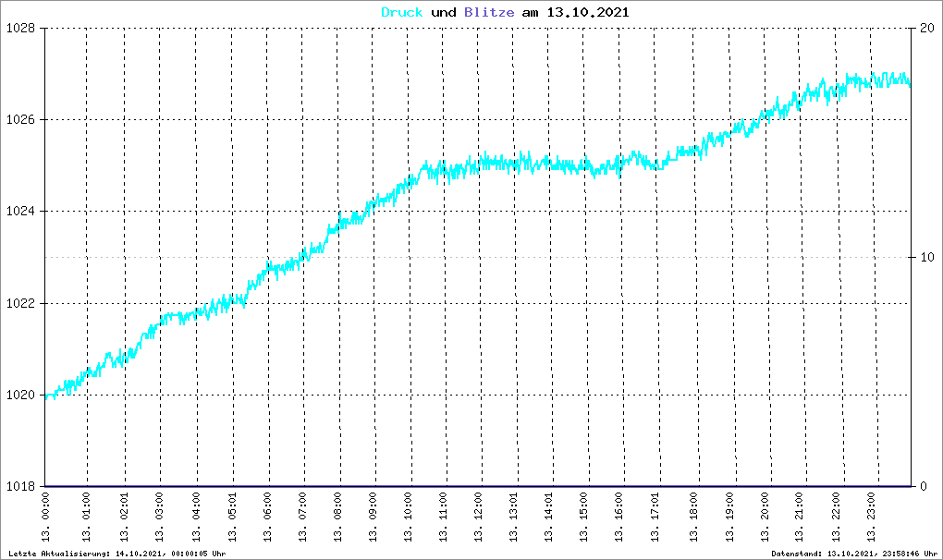Click the dark blue Blitze baseline
Image resolution: width=943 pixels, height=560 pixels.
pos(478,486)
